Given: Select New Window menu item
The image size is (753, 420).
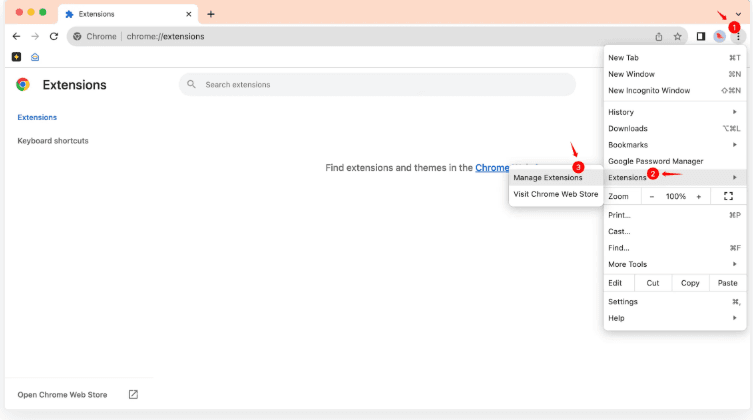Looking at the screenshot, I should click(x=675, y=74).
